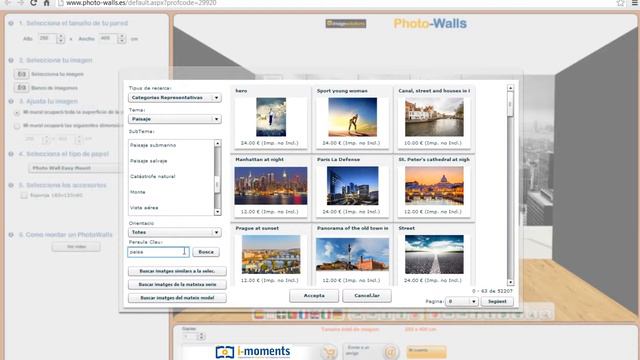The height and width of the screenshot is (360, 640).
Task: Select 'Catástrofe natural' in SubTema list
Action: tap(153, 176)
